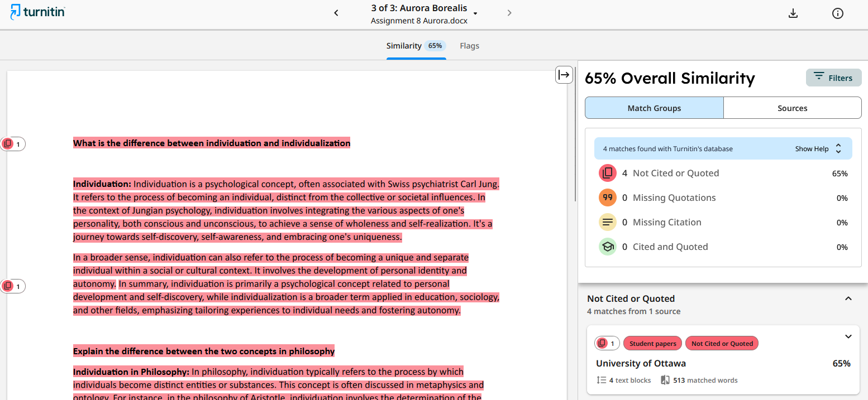Download the report with download icon
The image size is (868, 400).
pos(793,13)
